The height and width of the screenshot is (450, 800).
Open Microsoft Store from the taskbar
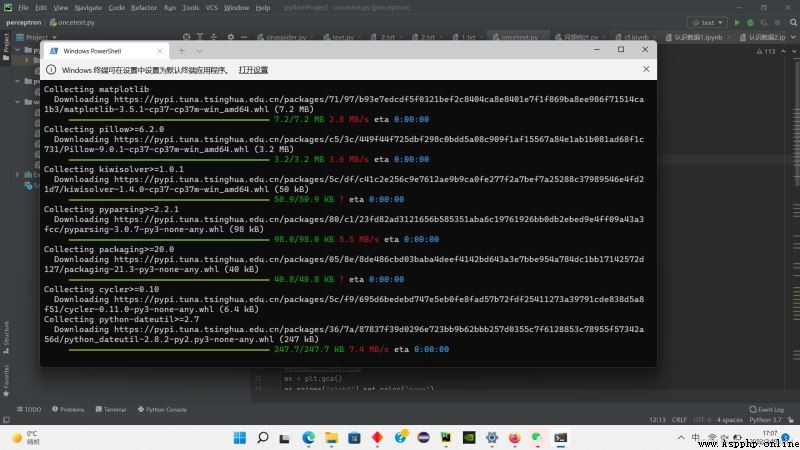pos(355,438)
